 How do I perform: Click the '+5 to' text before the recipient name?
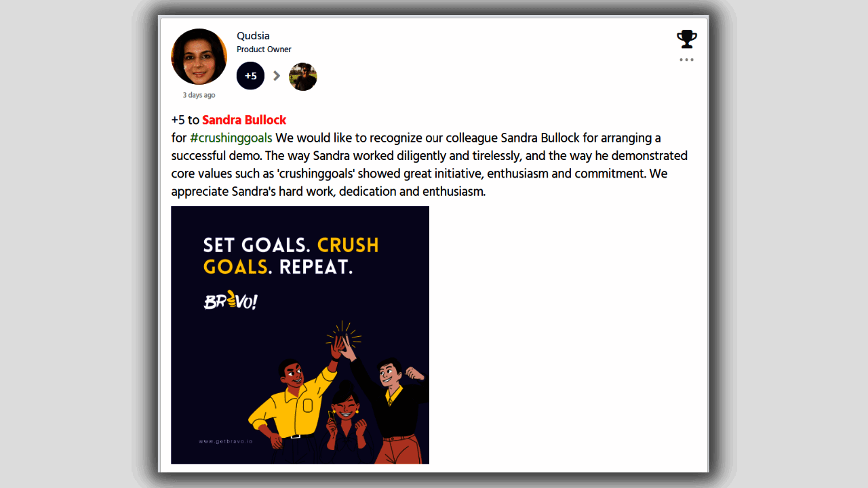click(185, 120)
